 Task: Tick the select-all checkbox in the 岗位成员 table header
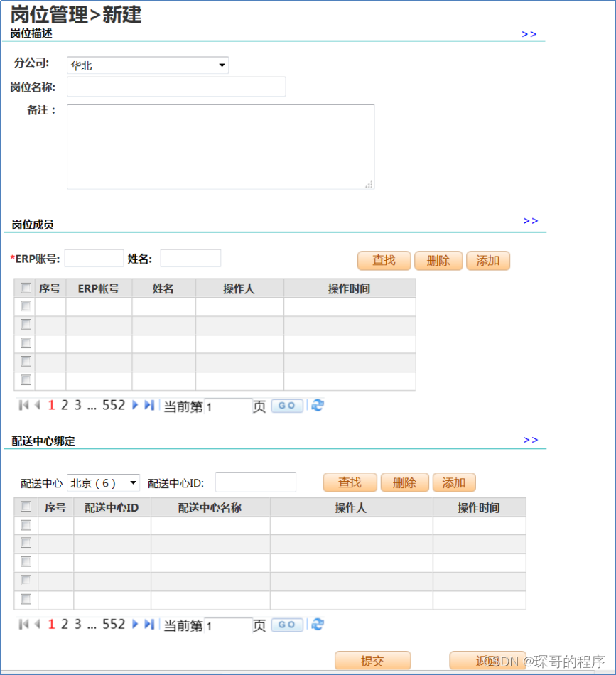[26, 288]
